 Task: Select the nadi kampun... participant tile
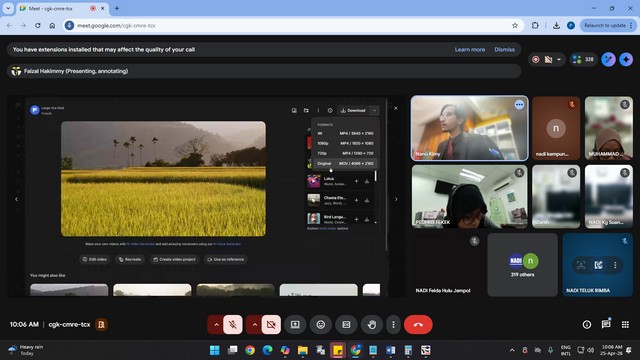[556, 128]
